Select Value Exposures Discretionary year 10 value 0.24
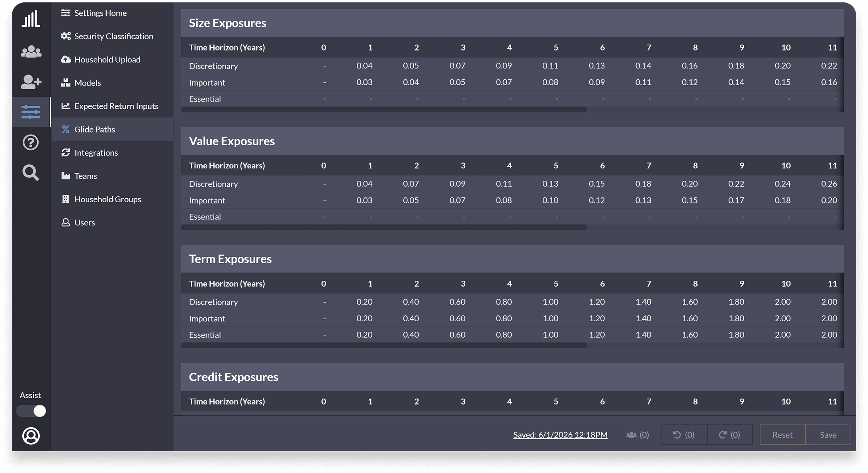The width and height of the screenshot is (868, 473). tap(782, 184)
